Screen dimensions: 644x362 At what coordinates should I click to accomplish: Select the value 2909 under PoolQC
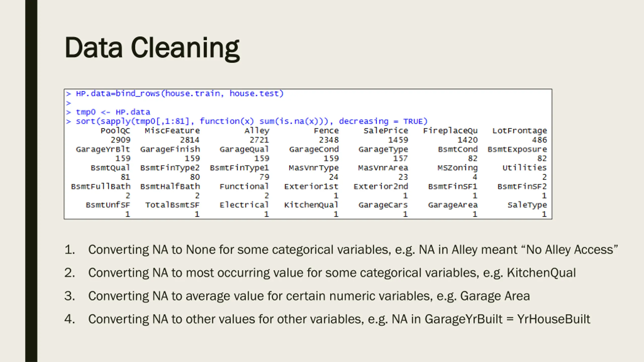pos(120,140)
